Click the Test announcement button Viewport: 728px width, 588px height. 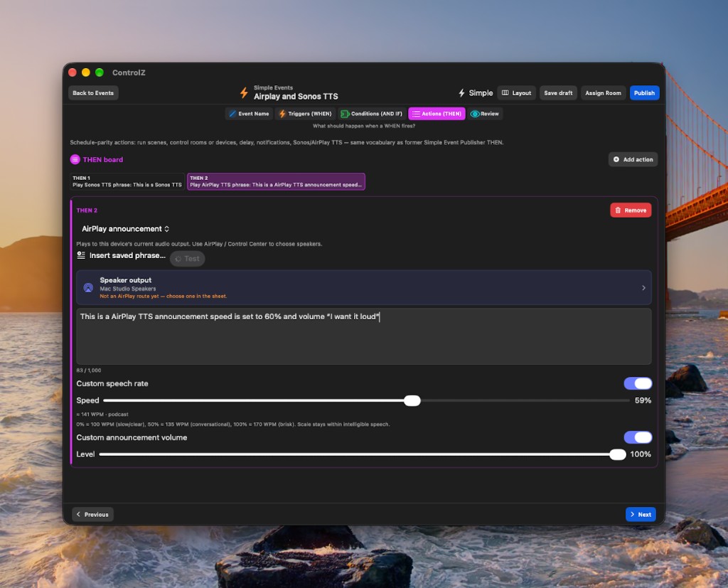click(x=188, y=259)
